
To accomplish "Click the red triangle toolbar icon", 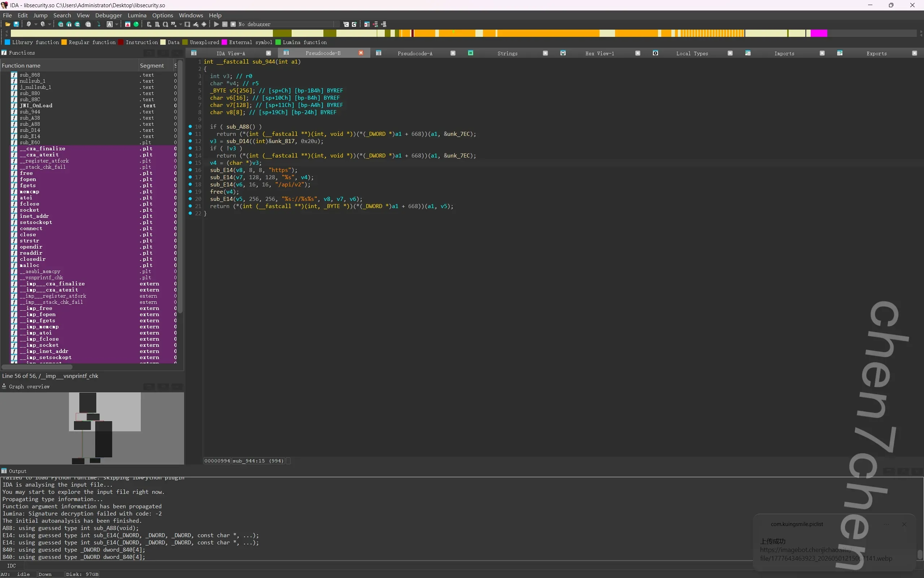I will tap(127, 24).
